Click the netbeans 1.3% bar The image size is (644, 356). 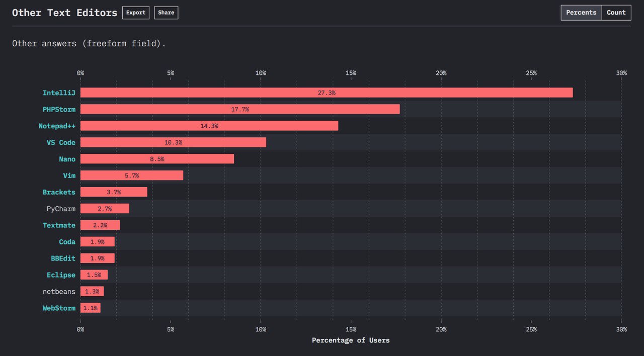(92, 292)
